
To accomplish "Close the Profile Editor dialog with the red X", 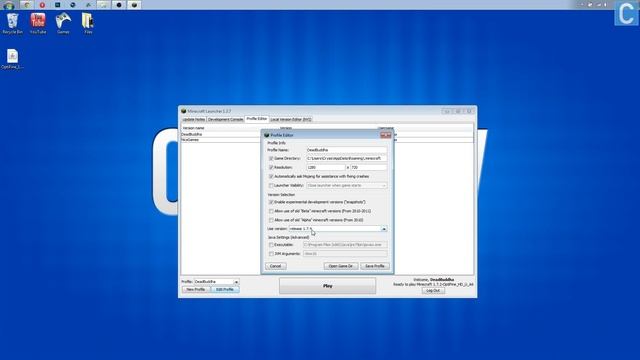I will click(385, 135).
